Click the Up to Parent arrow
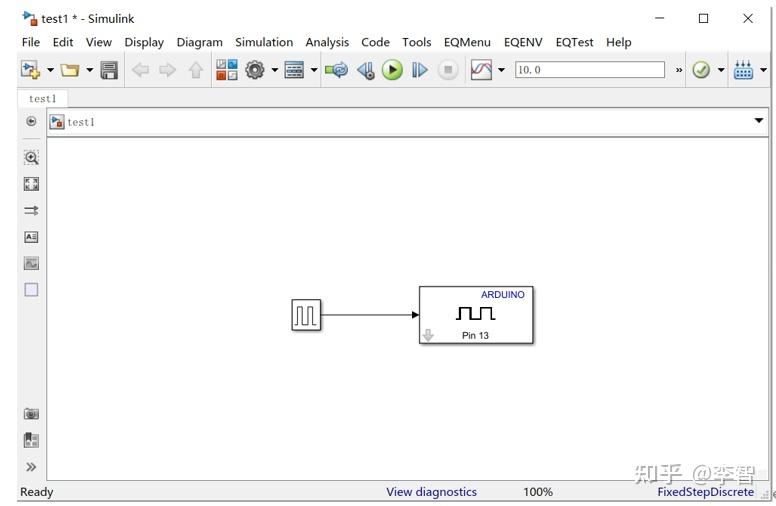 [x=195, y=70]
